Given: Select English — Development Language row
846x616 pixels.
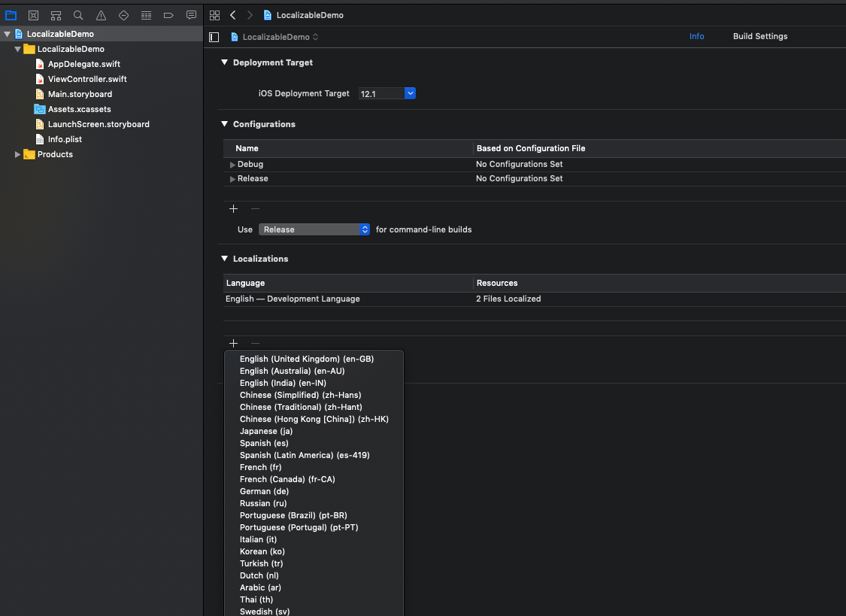Looking at the screenshot, I should (534, 299).
